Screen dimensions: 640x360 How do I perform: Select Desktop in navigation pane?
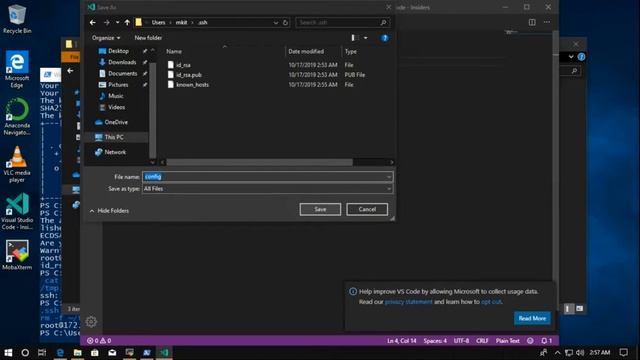click(118, 51)
